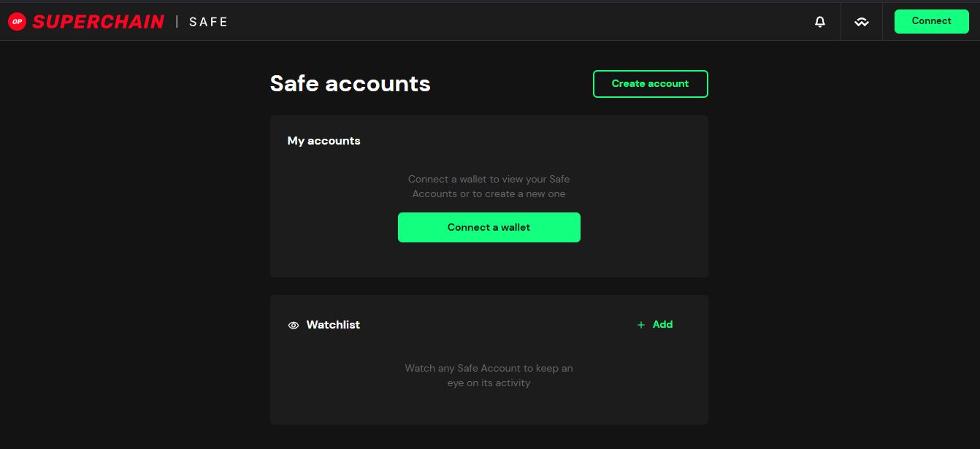Click the red OP circle logo
The width and height of the screenshot is (980, 449).
pos(17,22)
